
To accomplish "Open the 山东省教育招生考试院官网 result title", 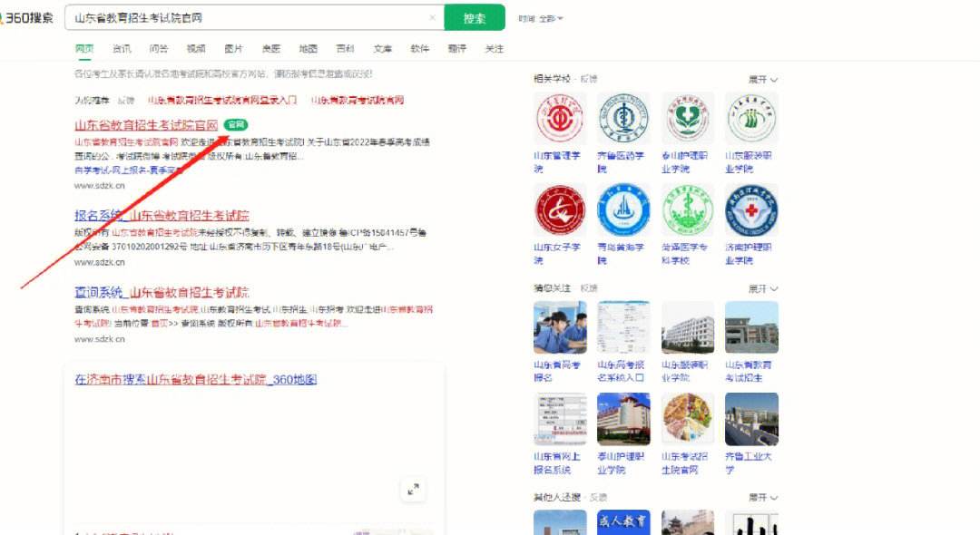I will pos(146,125).
